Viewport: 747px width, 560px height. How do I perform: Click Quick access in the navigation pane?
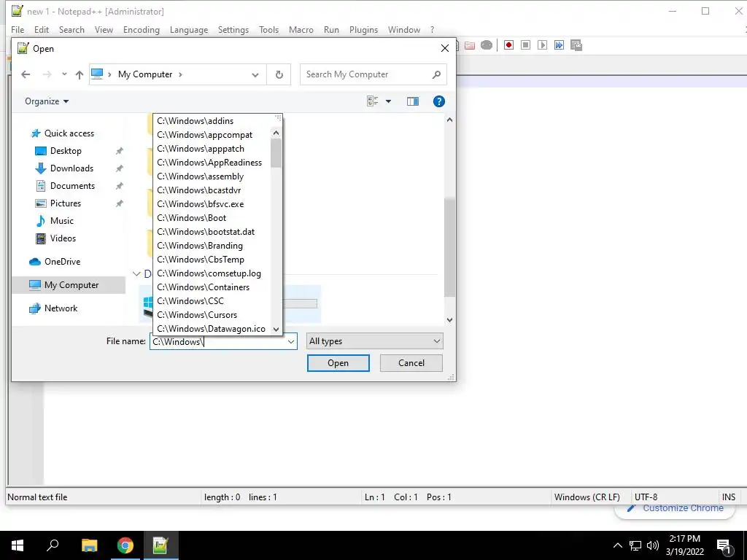pyautogui.click(x=69, y=134)
